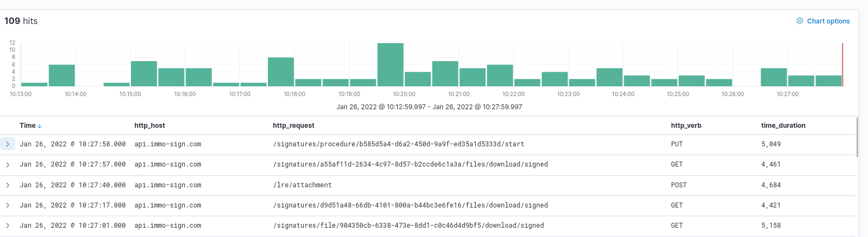Click api.immo-sign.com host in POST row
This screenshot has width=868, height=237.
coord(167,185)
